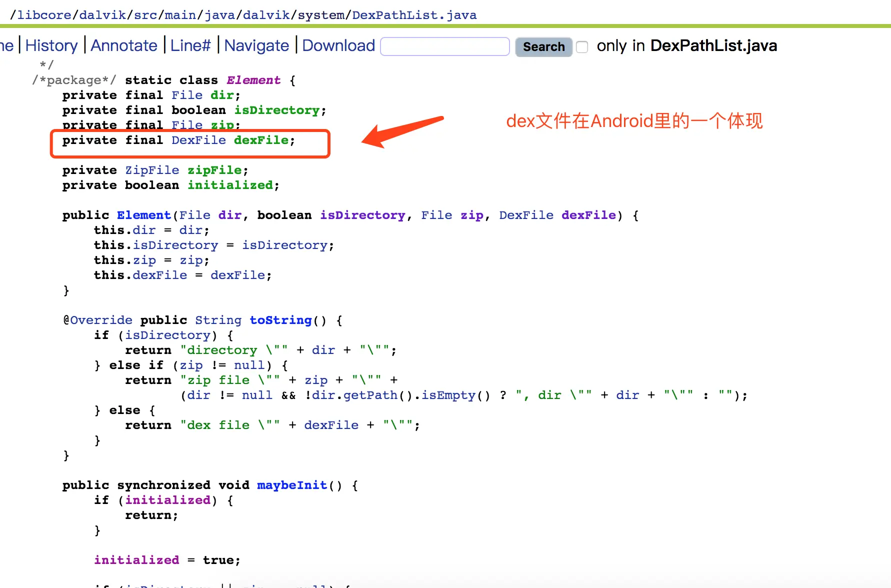Click the maybeInit method name

pyautogui.click(x=292, y=485)
